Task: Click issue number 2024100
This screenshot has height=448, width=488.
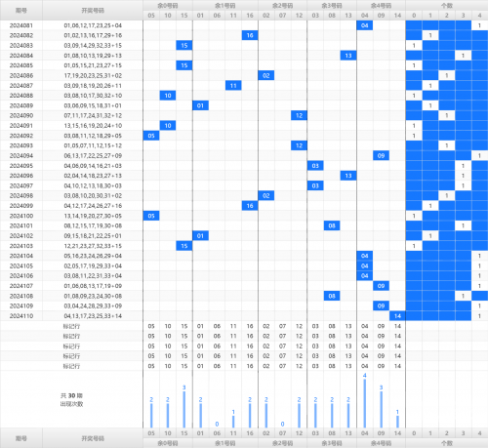Action: coord(21,216)
